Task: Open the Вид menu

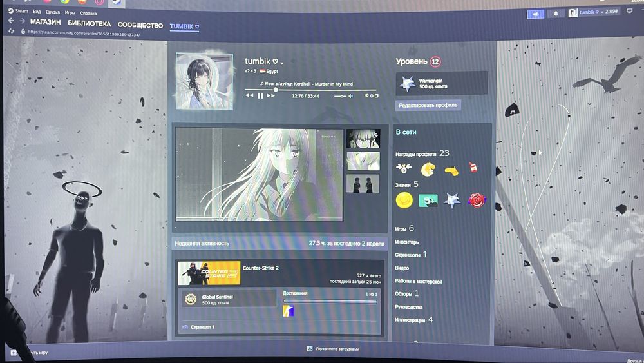Action: [37, 12]
